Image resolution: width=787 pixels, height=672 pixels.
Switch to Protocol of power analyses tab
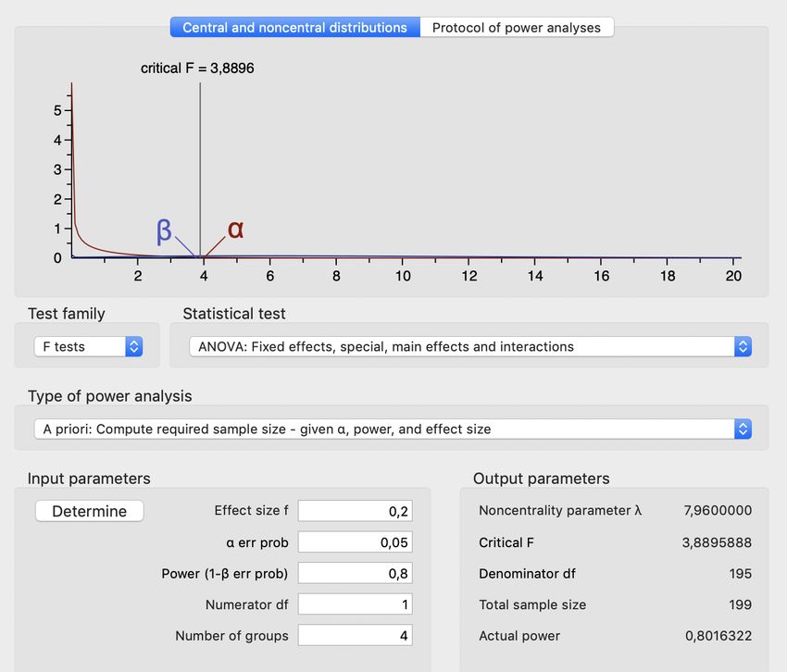[516, 28]
